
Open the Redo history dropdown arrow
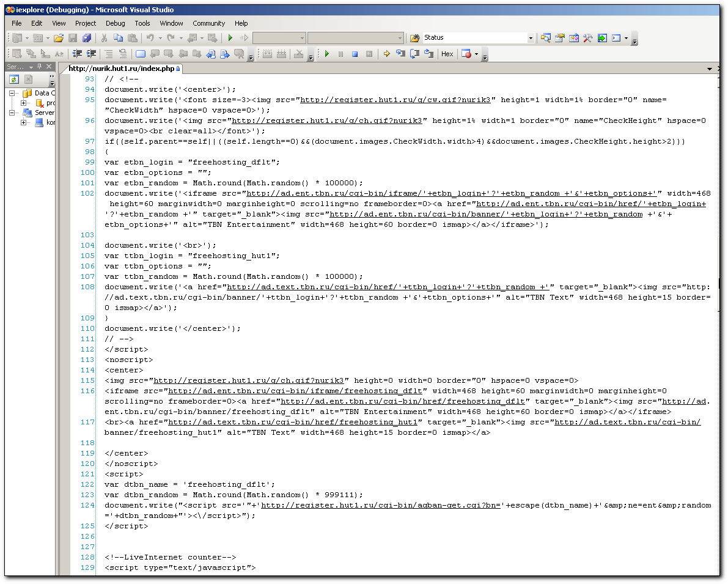tap(181, 38)
